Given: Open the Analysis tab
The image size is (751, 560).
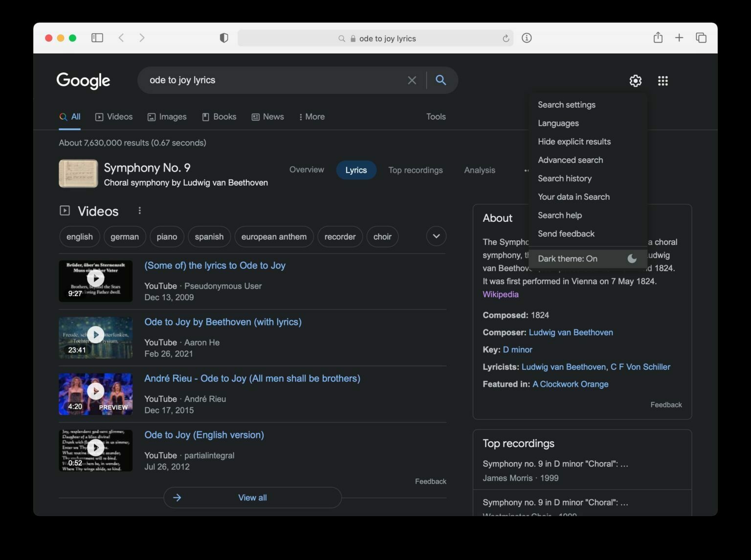Looking at the screenshot, I should pos(479,170).
